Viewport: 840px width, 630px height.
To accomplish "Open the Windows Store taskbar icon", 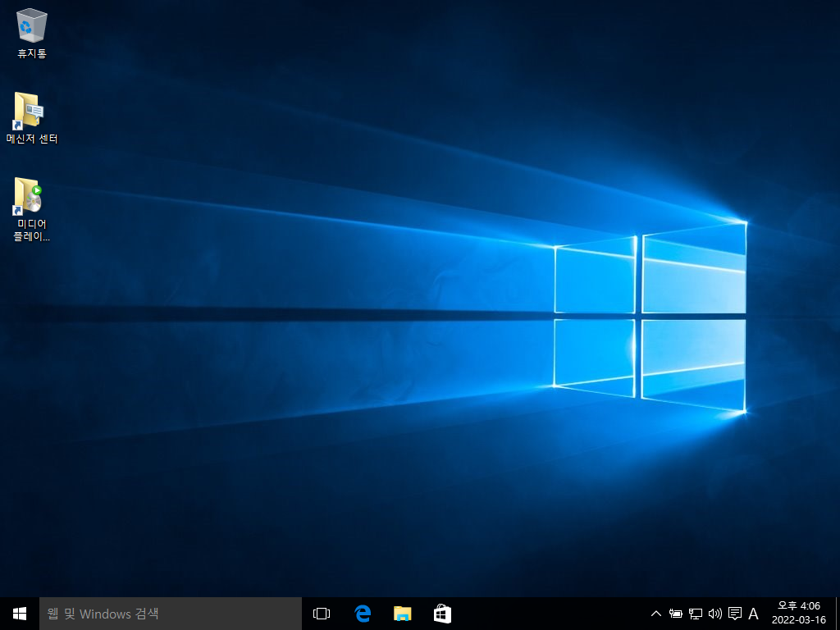I will [442, 614].
